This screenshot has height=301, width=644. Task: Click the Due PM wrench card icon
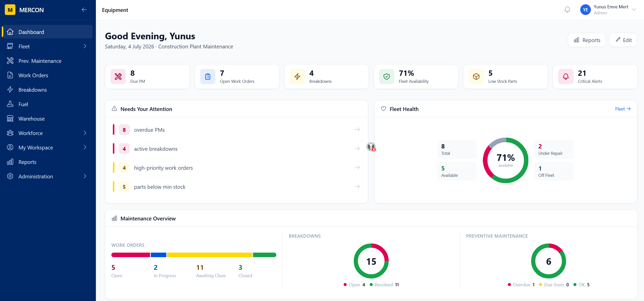118,77
